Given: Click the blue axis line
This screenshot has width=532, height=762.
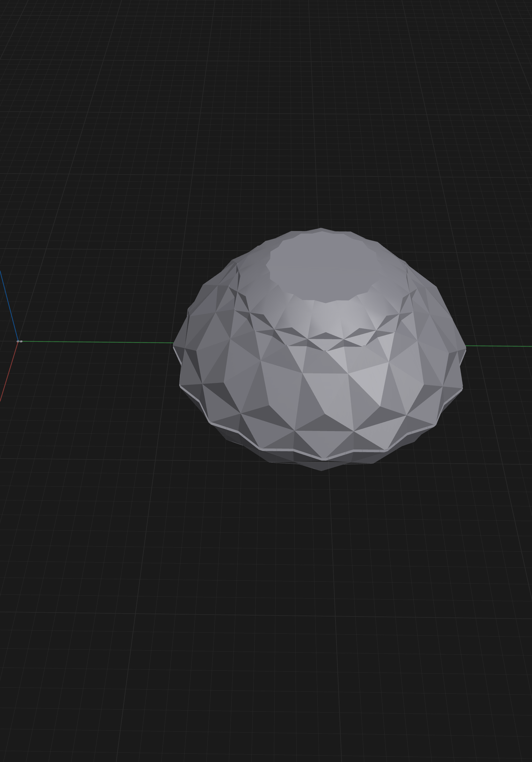Looking at the screenshot, I should [9, 305].
